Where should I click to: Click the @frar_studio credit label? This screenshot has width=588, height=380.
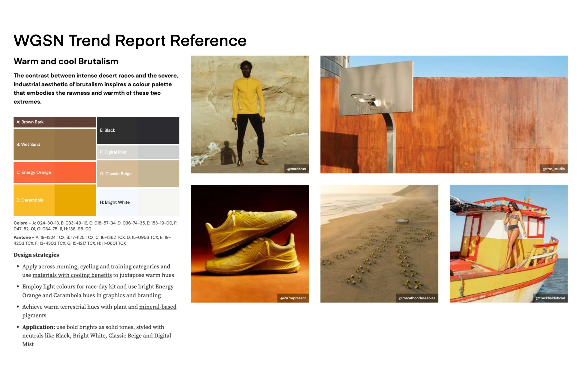click(553, 169)
